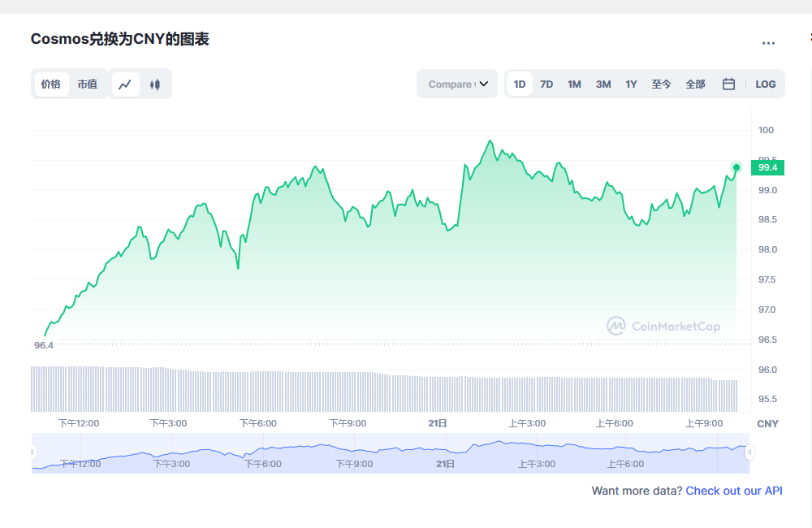Grab the left range navigator handle
812x528 pixels.
pyautogui.click(x=32, y=452)
